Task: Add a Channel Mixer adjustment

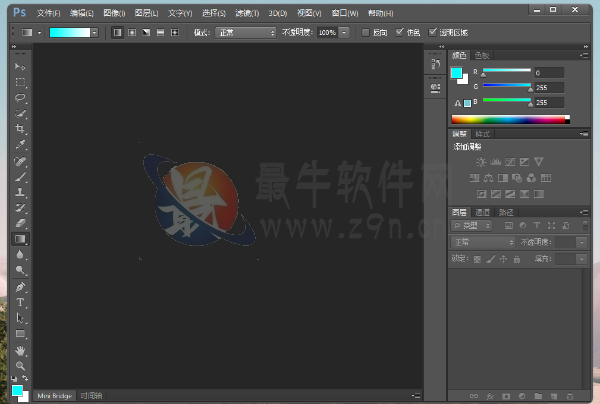Action: [x=532, y=178]
